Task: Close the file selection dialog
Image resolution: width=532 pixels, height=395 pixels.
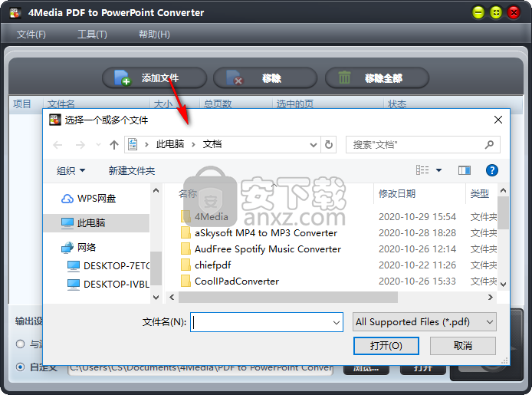Action: [x=498, y=120]
